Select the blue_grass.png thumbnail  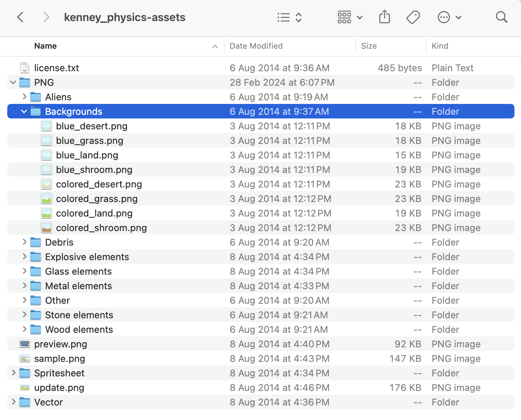(x=46, y=140)
